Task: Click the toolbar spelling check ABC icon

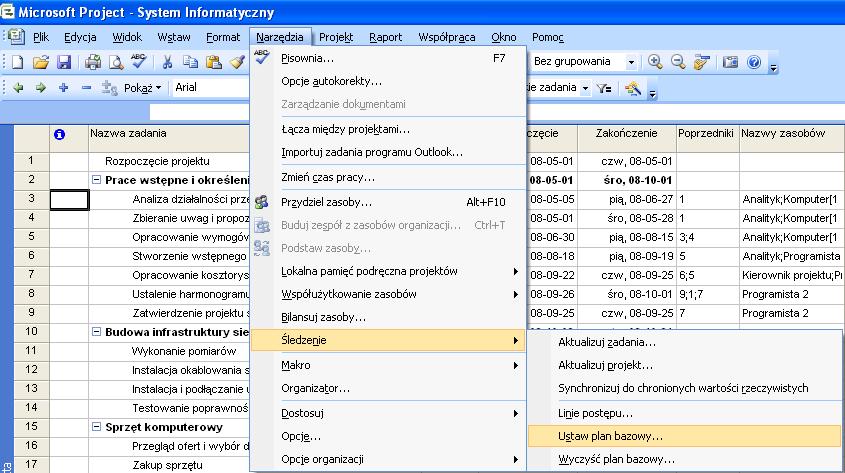Action: click(138, 61)
